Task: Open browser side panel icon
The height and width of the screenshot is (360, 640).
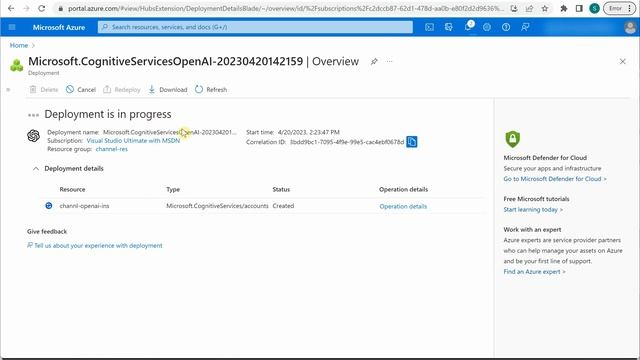Action: (x=579, y=8)
